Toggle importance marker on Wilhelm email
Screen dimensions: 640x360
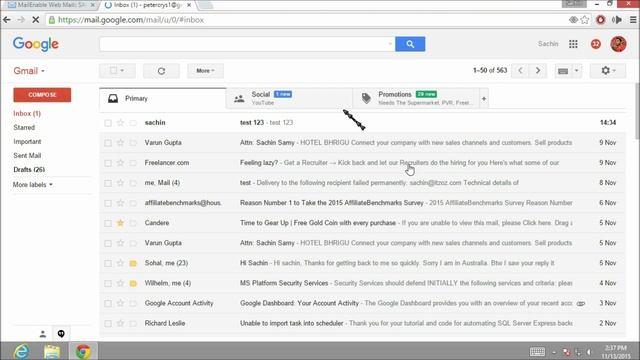click(133, 283)
